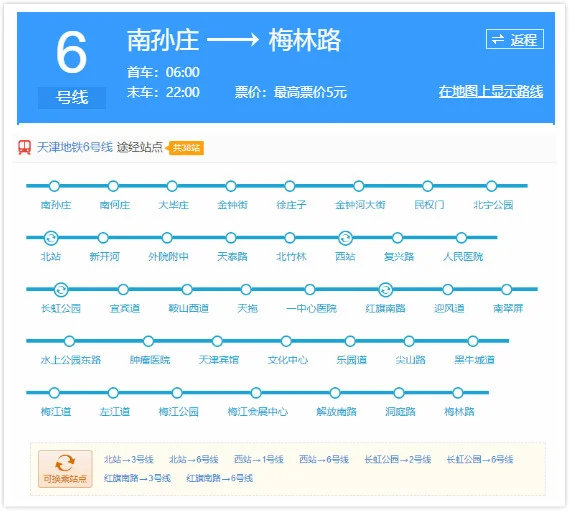Open the 天津宾馆 station label
Image resolution: width=569 pixels, height=511 pixels.
point(219,360)
